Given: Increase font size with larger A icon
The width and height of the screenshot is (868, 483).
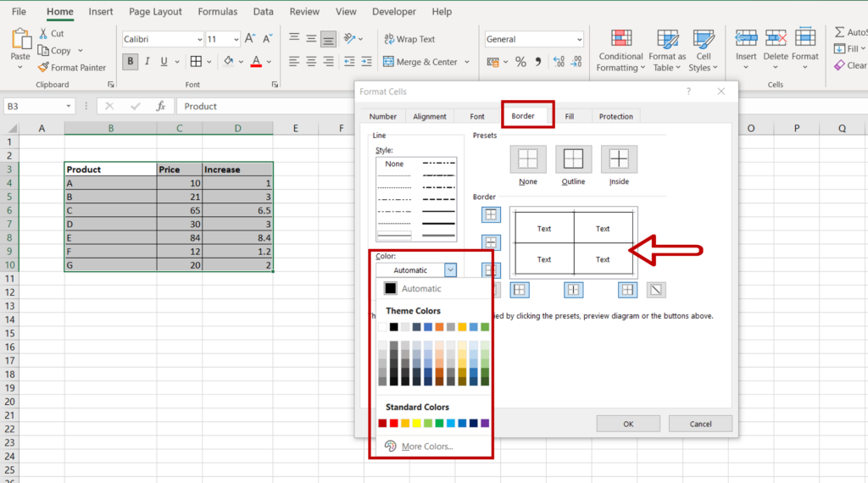Looking at the screenshot, I should click(x=250, y=39).
